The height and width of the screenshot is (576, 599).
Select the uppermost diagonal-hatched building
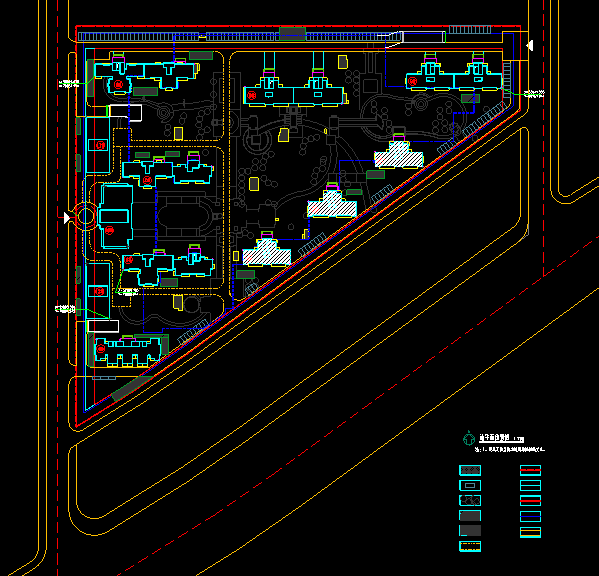point(399,154)
